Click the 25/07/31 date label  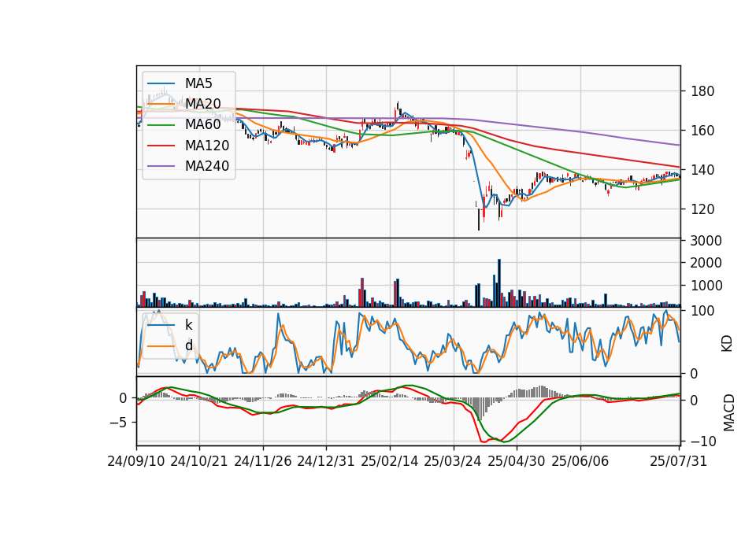click(678, 461)
